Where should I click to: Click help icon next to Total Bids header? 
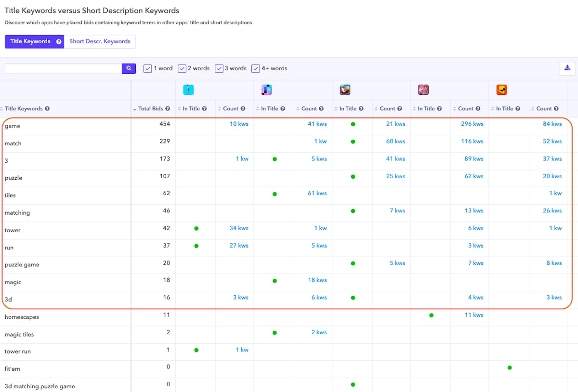[x=168, y=109]
